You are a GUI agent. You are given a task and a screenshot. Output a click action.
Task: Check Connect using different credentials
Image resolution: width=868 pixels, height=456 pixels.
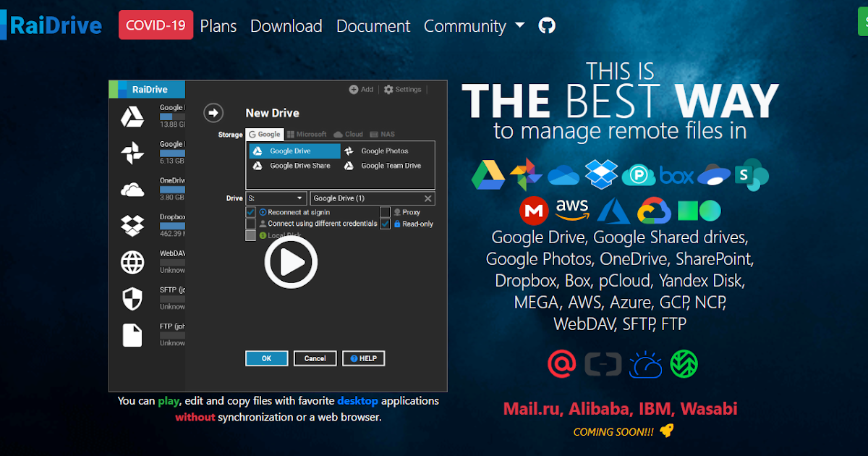(251, 224)
